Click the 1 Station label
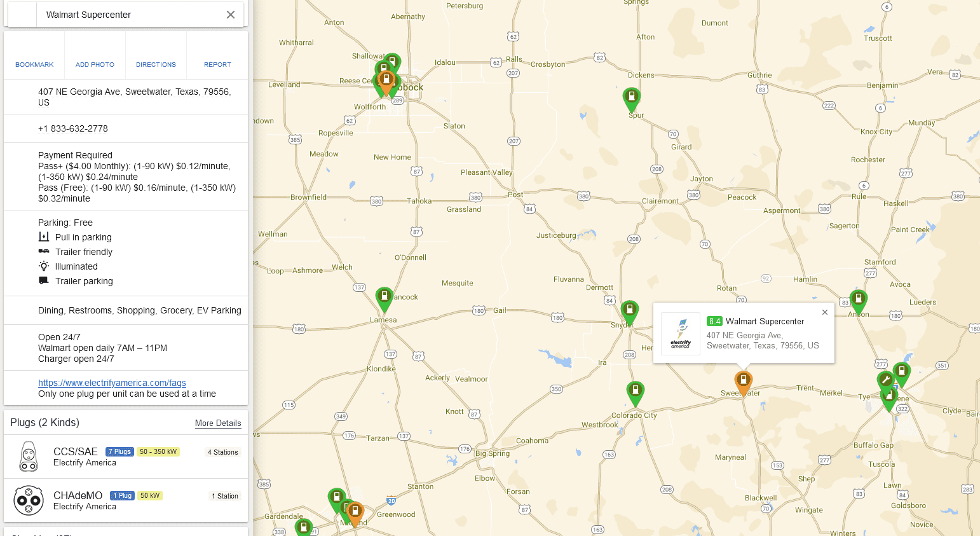Screen dimensions: 980x536 pyautogui.click(x=225, y=497)
